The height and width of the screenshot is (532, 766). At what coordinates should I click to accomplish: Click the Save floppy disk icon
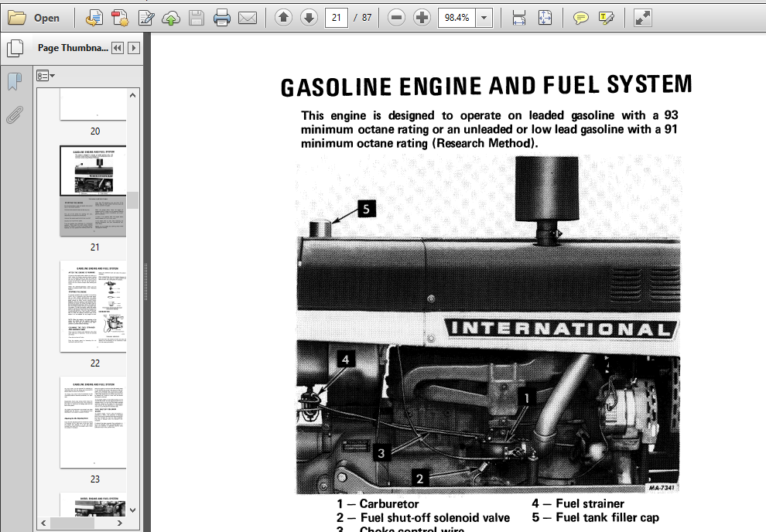pos(197,18)
